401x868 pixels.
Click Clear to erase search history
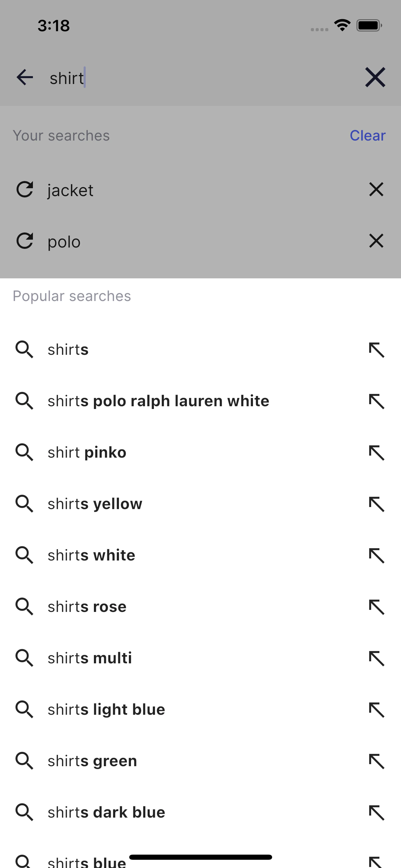tap(367, 136)
